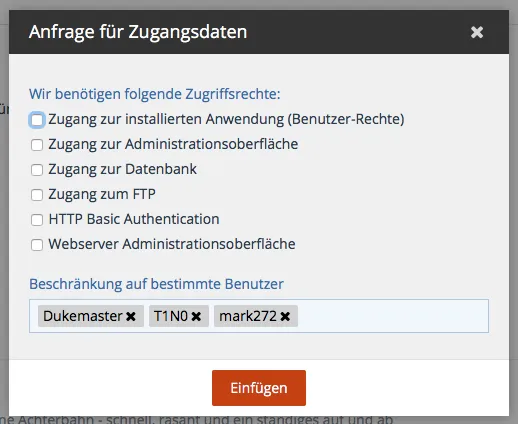Screen dimensions: 518x424
Task: Check Zugang zur Administrationsoberfläche option
Action: 37,145
